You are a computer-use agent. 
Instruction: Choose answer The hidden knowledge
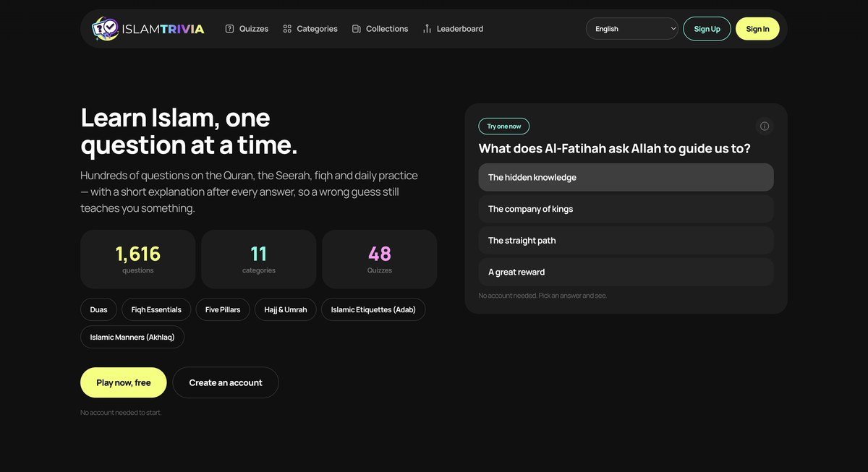(626, 177)
